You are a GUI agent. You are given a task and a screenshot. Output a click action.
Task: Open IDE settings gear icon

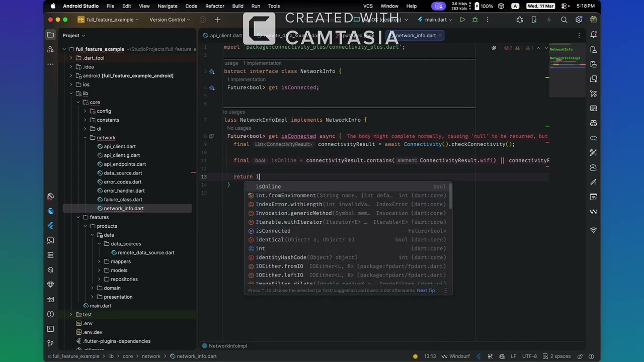point(579,20)
